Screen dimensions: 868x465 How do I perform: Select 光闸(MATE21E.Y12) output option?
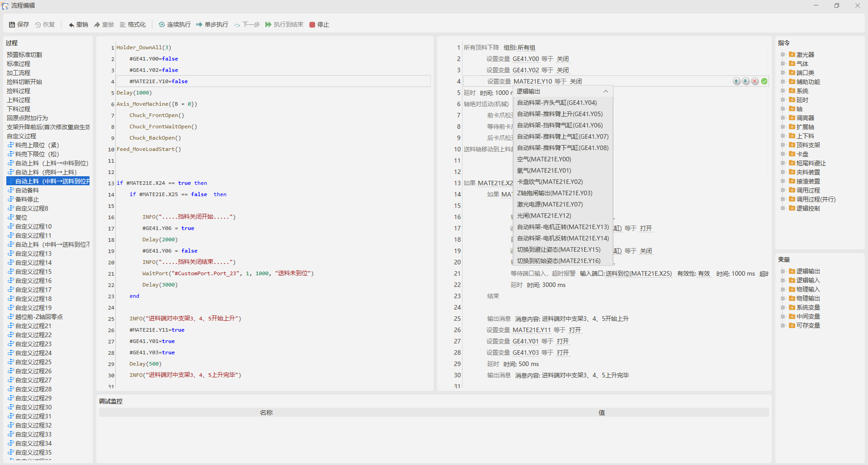[x=544, y=216]
